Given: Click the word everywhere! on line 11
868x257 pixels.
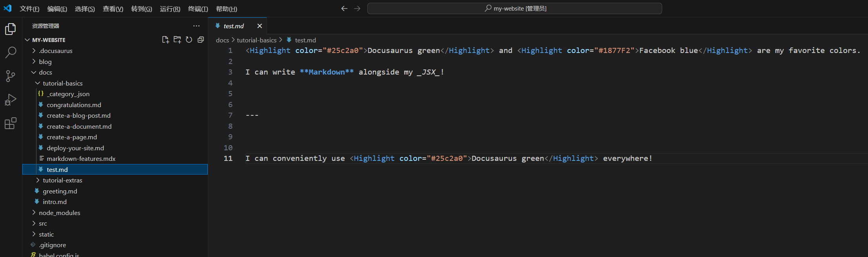Looking at the screenshot, I should [x=628, y=159].
